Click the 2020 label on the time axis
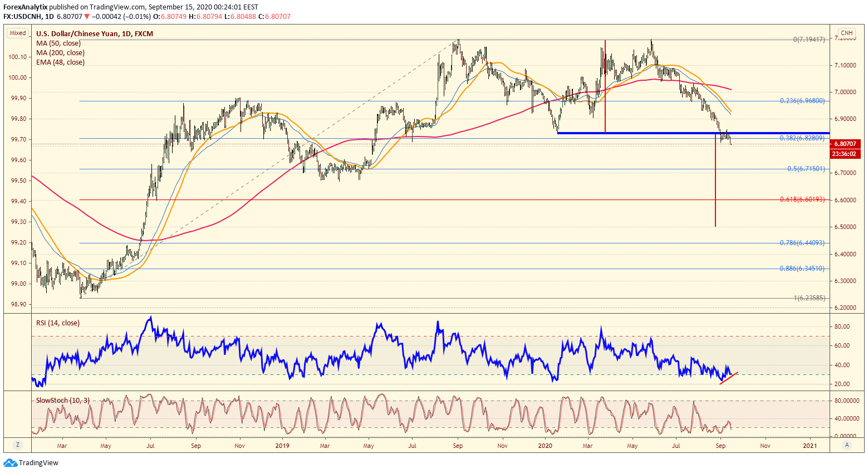The image size is (868, 473). click(x=545, y=446)
